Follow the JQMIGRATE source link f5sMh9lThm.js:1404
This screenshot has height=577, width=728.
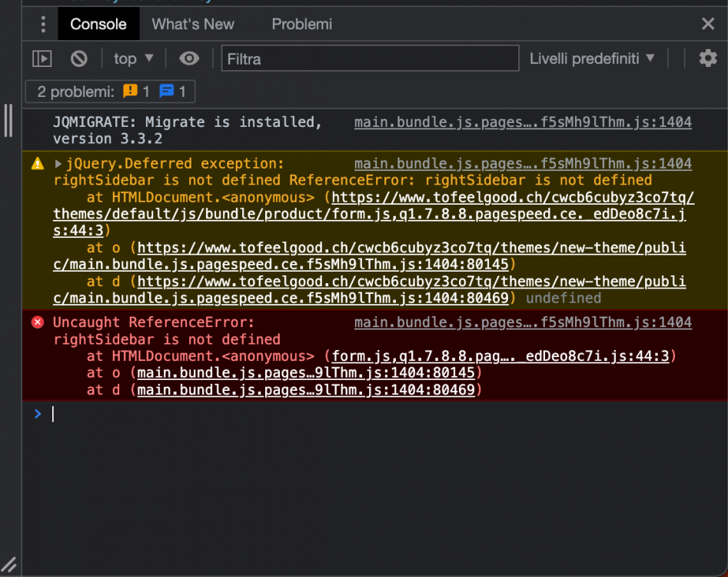click(x=523, y=121)
